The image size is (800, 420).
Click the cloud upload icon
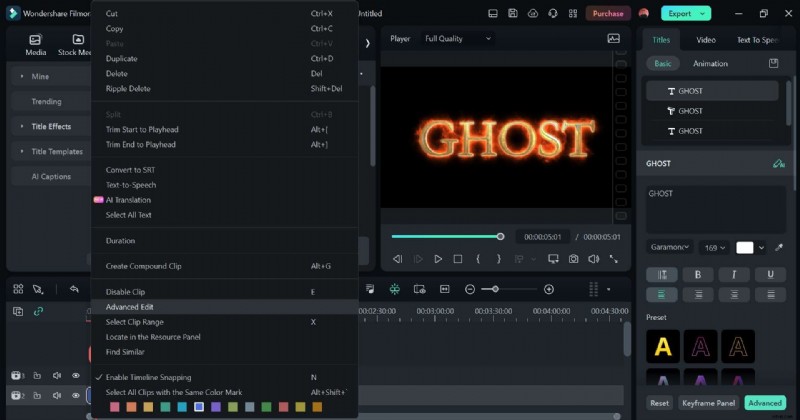tap(533, 14)
